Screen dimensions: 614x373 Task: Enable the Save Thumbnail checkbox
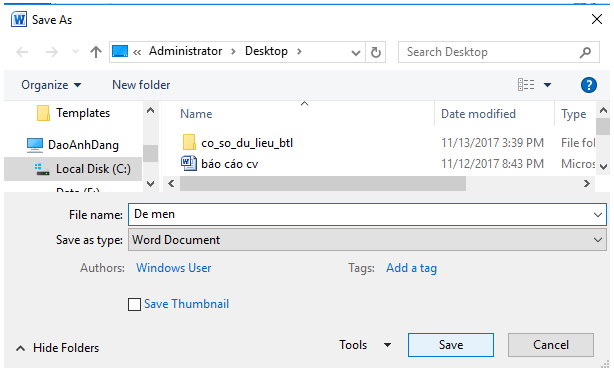click(134, 304)
